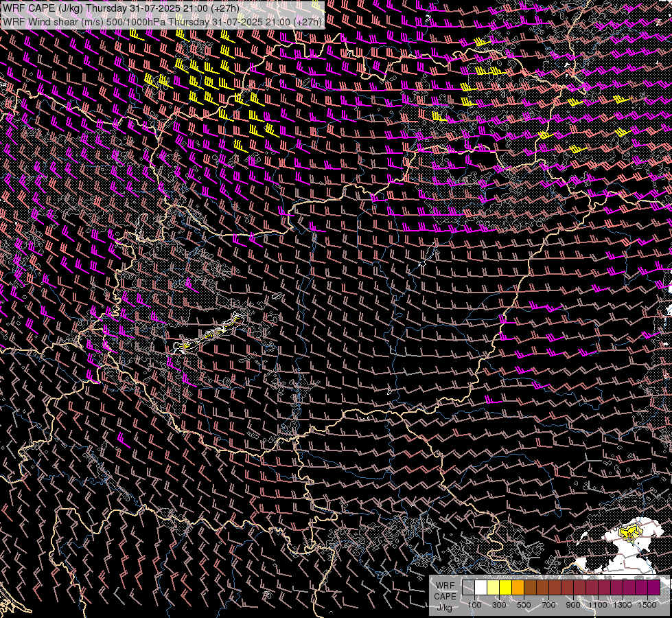Select the bright yellow CAPE legend swatch

click(x=505, y=588)
